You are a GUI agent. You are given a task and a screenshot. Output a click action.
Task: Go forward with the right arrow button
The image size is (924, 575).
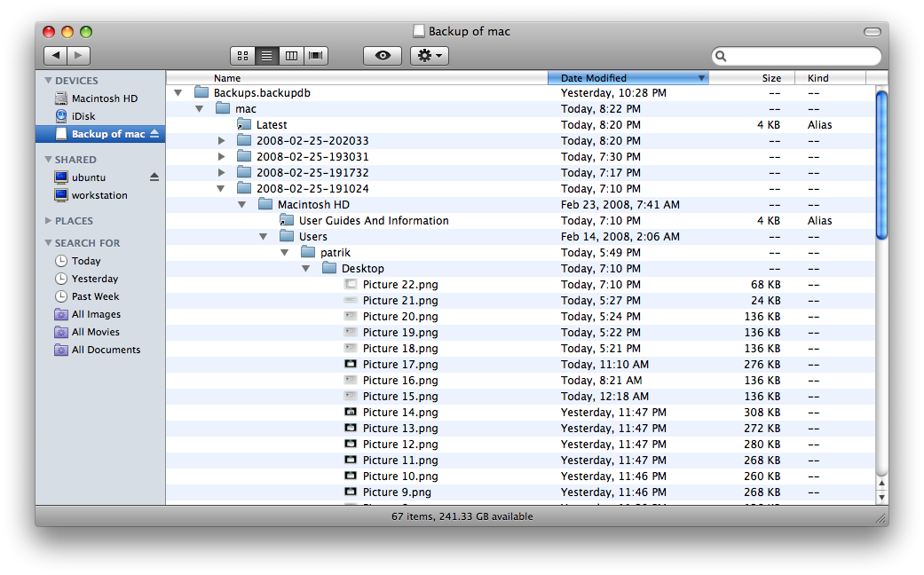78,55
